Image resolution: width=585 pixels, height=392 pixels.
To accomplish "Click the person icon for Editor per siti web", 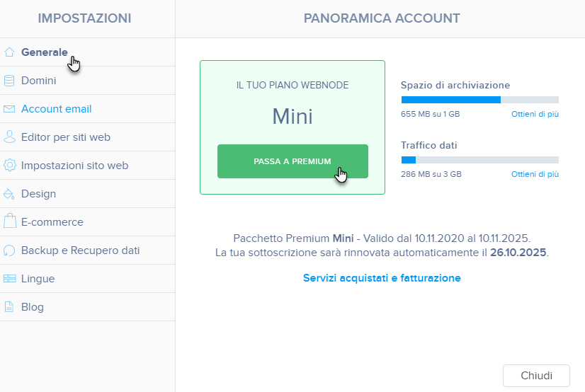I will click(x=9, y=137).
